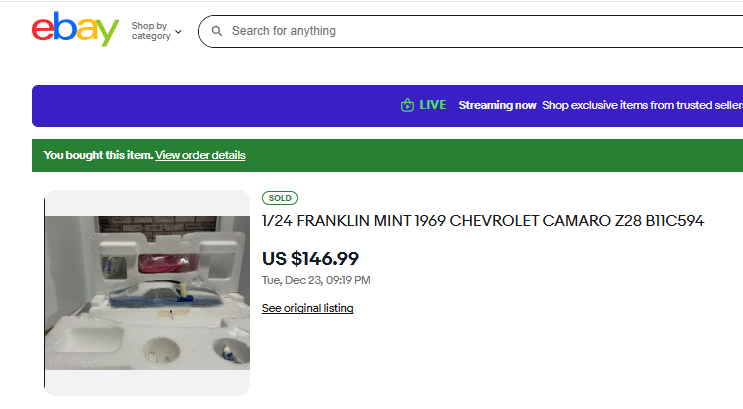The width and height of the screenshot is (743, 409).
Task: Click the US $146.99 price
Action: (x=310, y=259)
